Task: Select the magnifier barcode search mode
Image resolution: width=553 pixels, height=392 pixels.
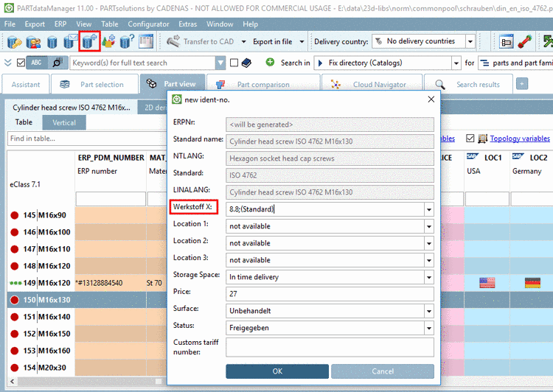Action: [58, 63]
